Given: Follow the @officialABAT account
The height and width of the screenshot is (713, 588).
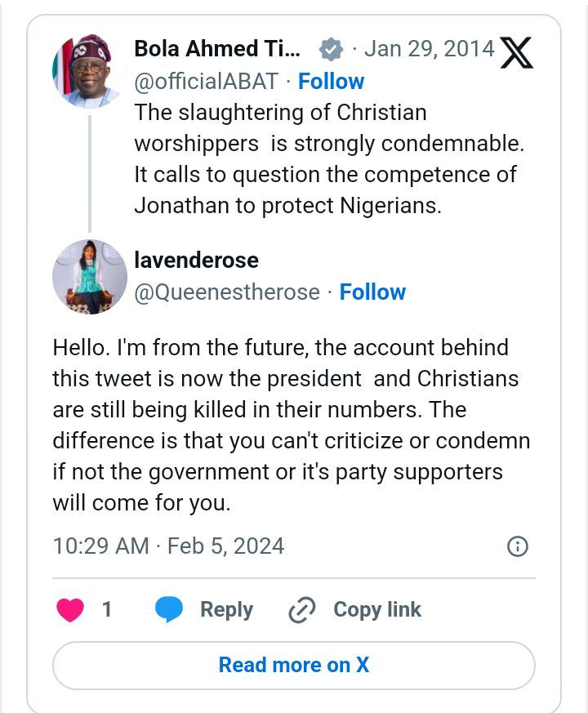Looking at the screenshot, I should pyautogui.click(x=331, y=82).
